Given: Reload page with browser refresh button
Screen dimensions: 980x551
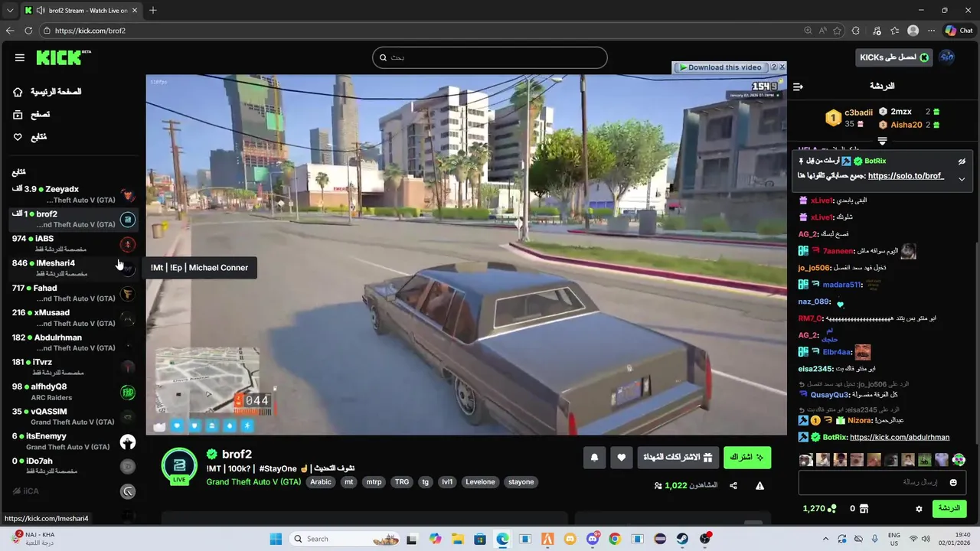Looking at the screenshot, I should point(28,31).
